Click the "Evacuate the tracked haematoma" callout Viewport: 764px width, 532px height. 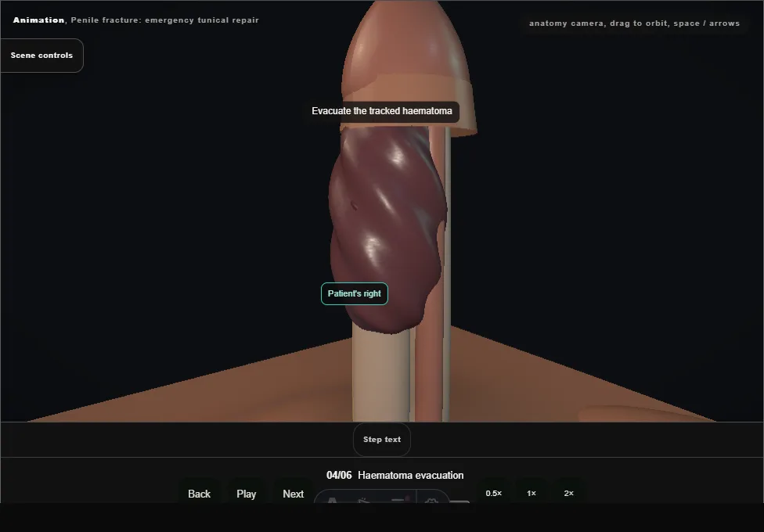[x=382, y=111]
